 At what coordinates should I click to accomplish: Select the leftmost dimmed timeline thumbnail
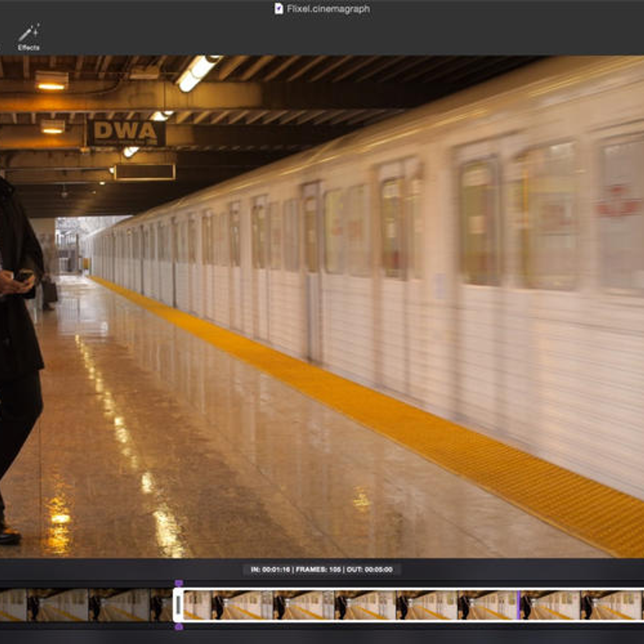12,604
